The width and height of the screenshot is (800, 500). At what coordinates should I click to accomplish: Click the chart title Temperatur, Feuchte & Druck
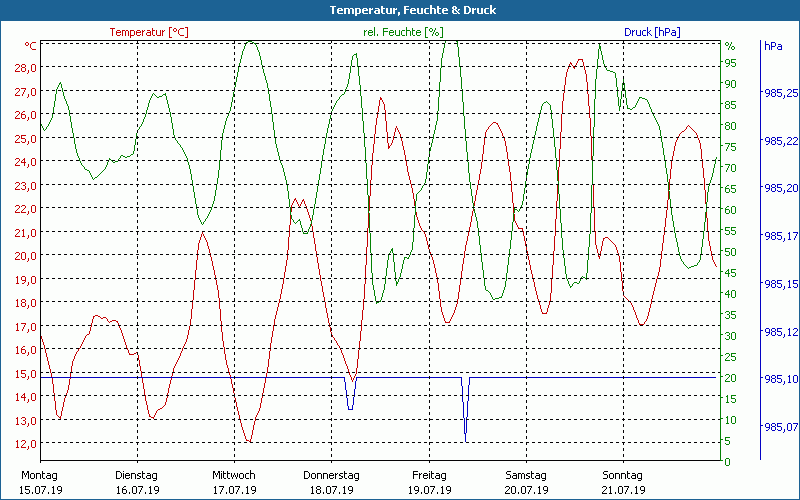coord(399,10)
